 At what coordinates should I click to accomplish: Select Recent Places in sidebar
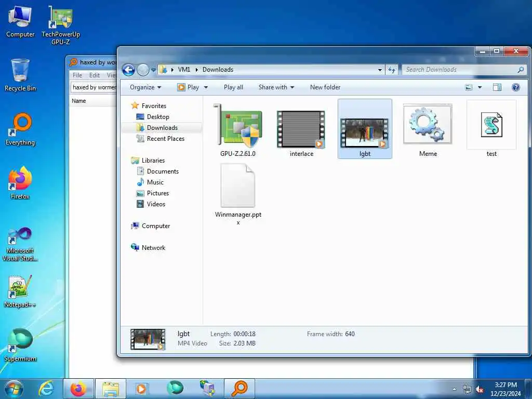tap(166, 138)
